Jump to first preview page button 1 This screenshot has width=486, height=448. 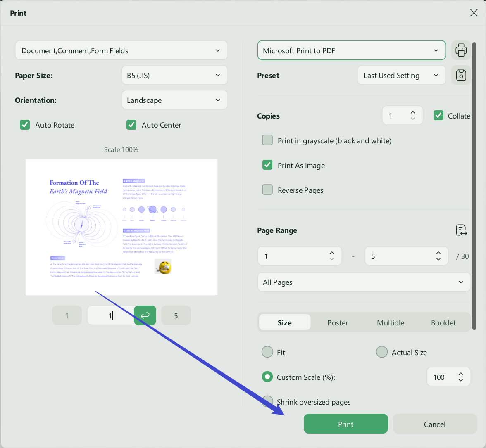[x=67, y=315]
